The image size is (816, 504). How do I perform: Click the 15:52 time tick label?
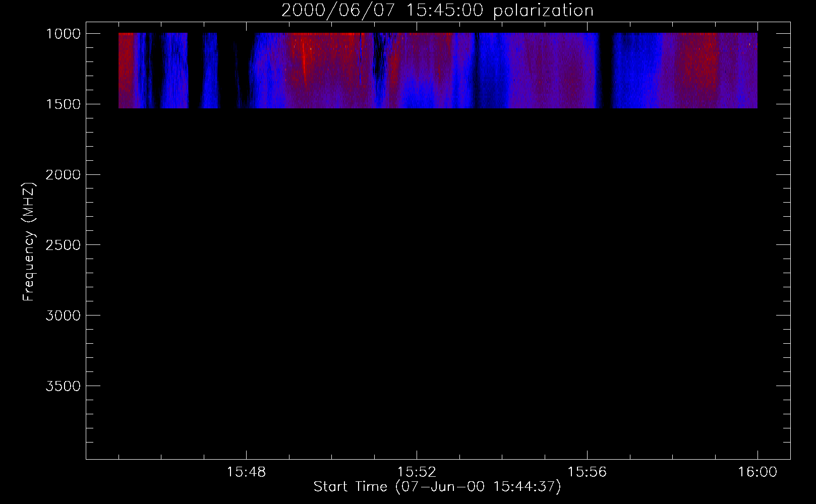coord(417,472)
